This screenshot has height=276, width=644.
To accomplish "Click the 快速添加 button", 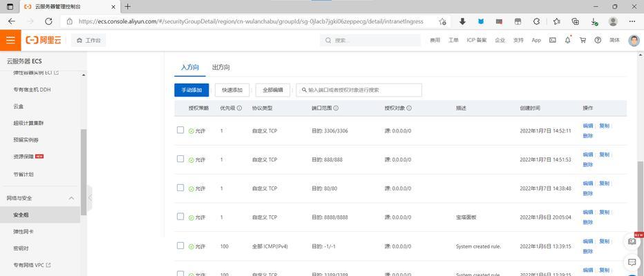I will tap(232, 90).
